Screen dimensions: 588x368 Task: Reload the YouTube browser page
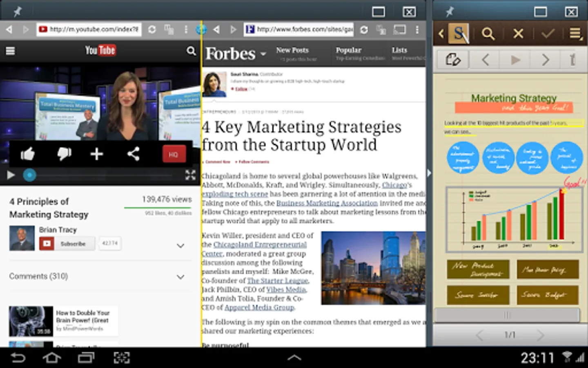pyautogui.click(x=152, y=29)
